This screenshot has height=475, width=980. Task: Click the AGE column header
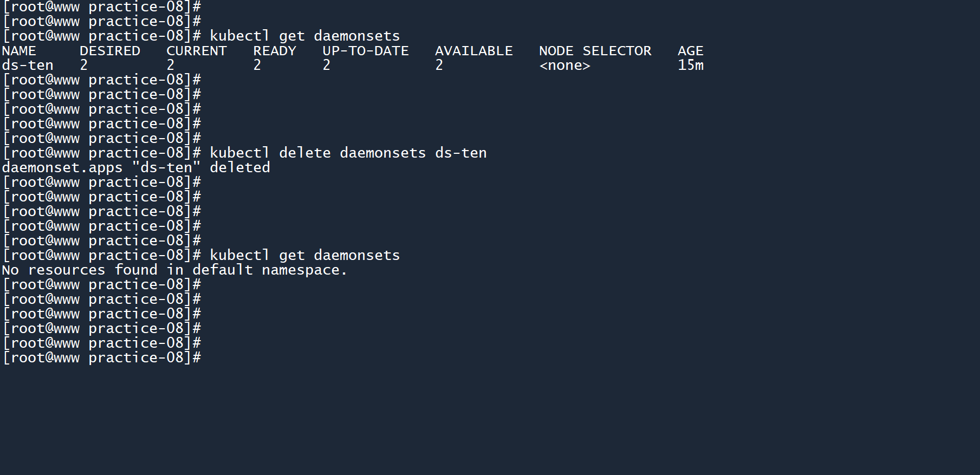691,51
